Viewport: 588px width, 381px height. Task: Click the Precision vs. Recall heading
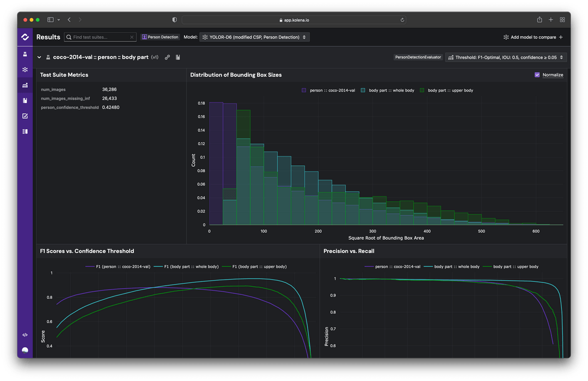349,251
